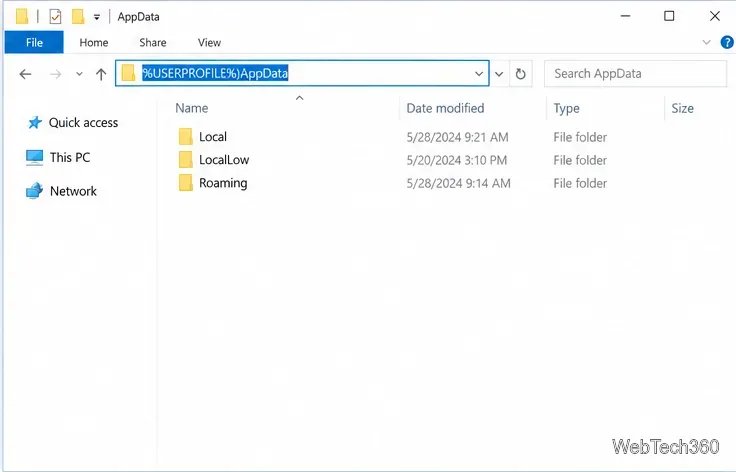Image resolution: width=736 pixels, height=472 pixels.
Task: Click the Quick access star icon
Action: (35, 122)
